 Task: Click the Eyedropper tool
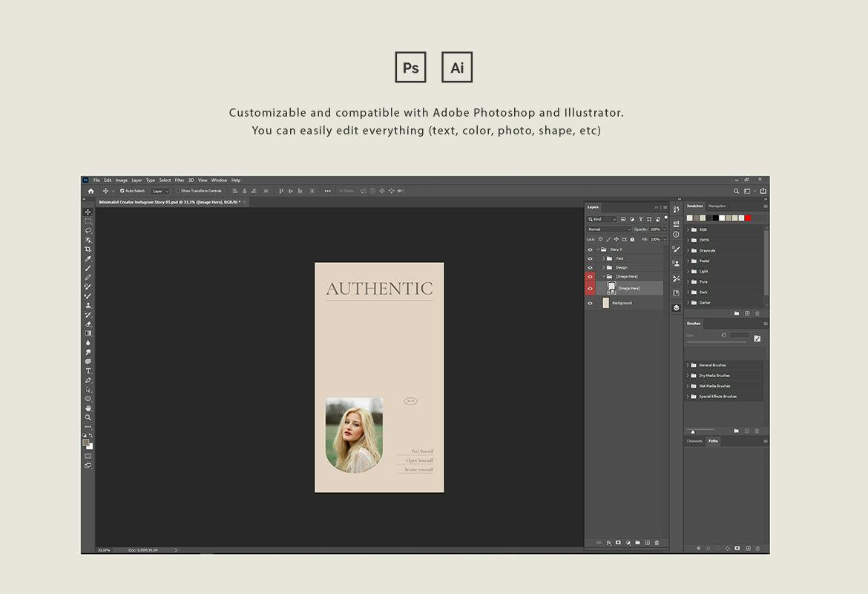(x=88, y=259)
